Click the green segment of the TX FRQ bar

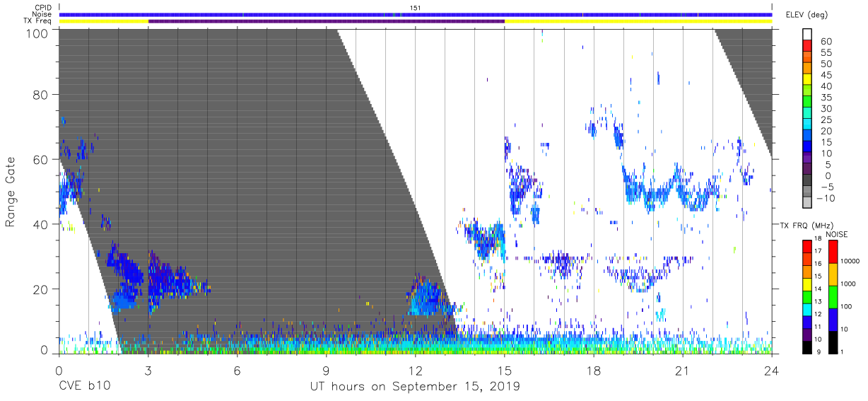pyautogui.click(x=807, y=297)
